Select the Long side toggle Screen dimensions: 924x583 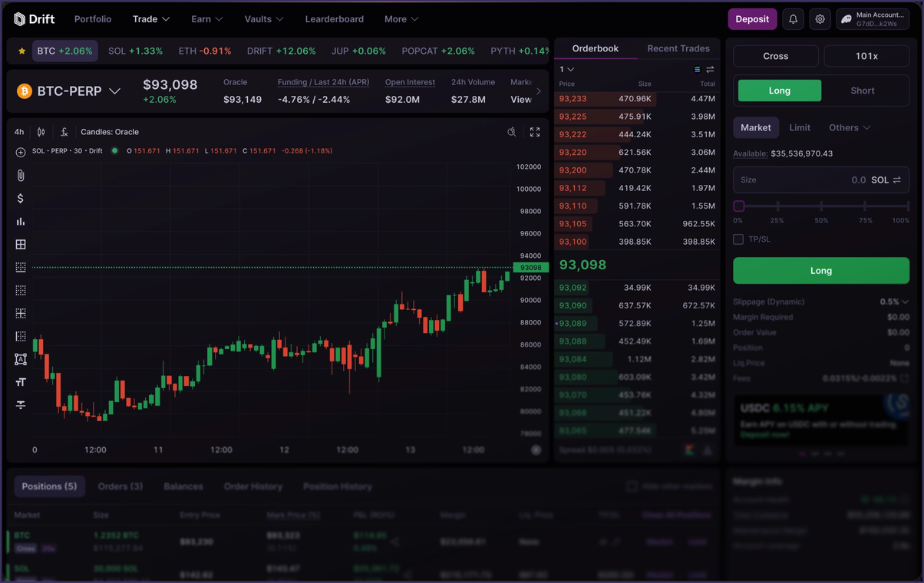[779, 91]
